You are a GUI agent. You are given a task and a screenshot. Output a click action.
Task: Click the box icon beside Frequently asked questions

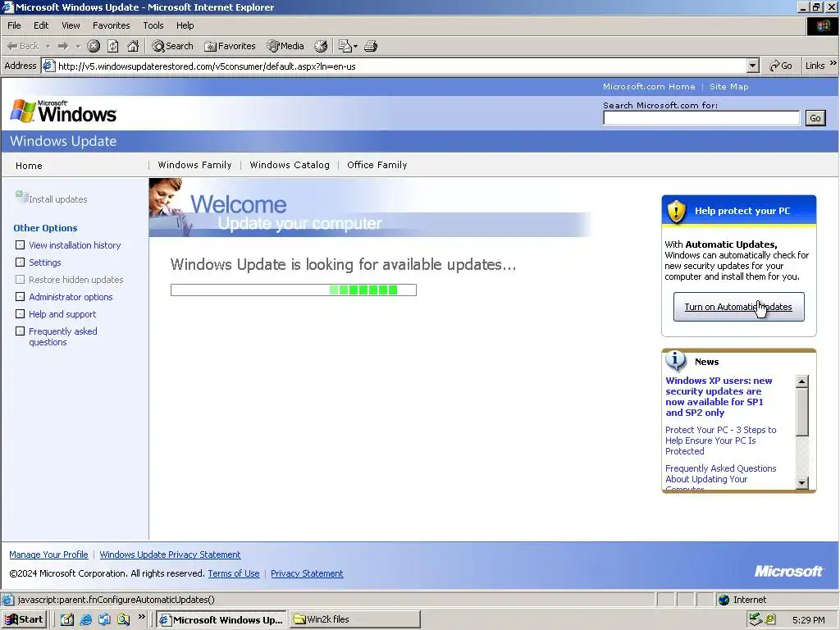coord(21,331)
